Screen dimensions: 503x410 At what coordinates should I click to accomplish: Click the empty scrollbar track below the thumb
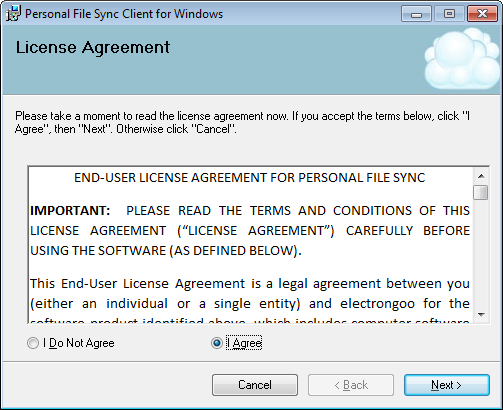[x=481, y=253]
